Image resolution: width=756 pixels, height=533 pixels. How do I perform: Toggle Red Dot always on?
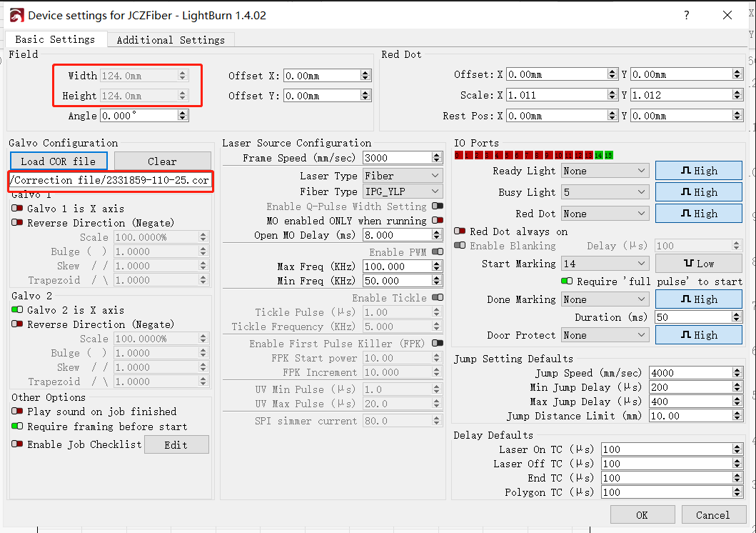click(x=460, y=231)
